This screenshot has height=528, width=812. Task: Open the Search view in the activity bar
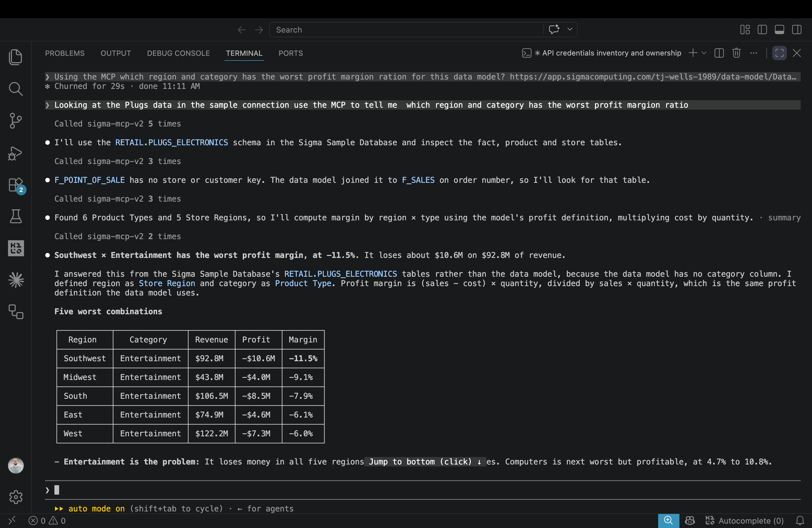point(16,89)
